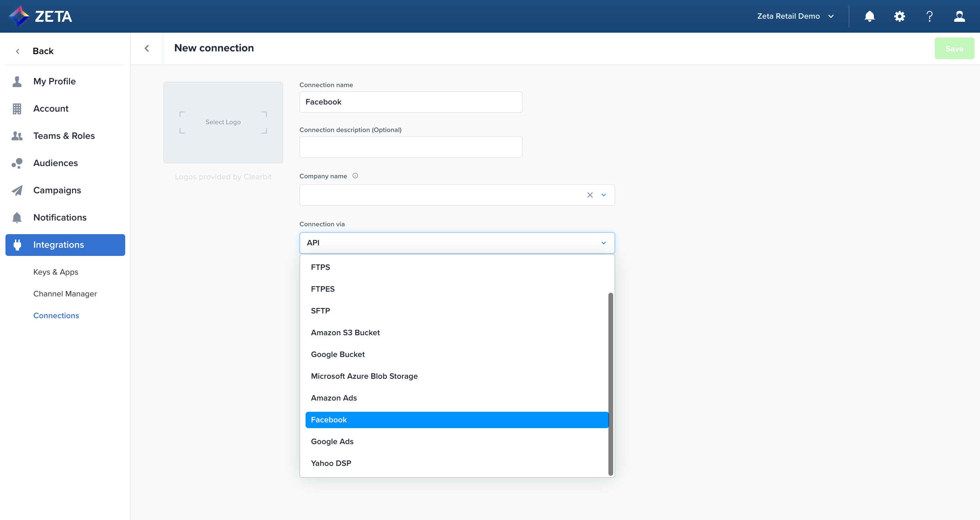Go to Channel Manager in sidebar
The image size is (980, 520).
(x=65, y=294)
